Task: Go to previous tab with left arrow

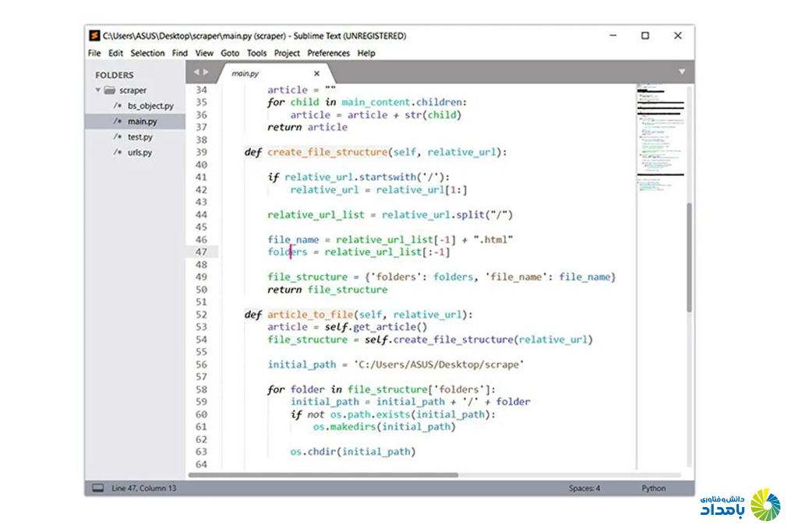Action: pos(196,72)
